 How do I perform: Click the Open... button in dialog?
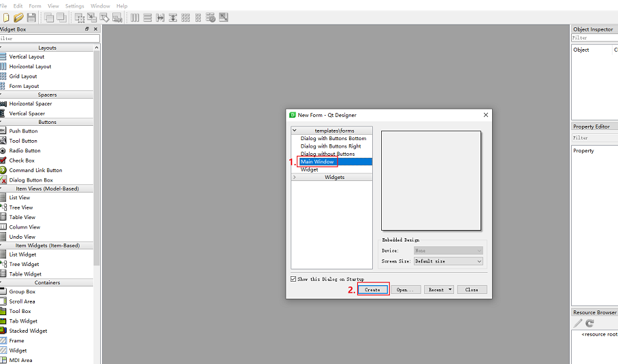[x=406, y=290]
